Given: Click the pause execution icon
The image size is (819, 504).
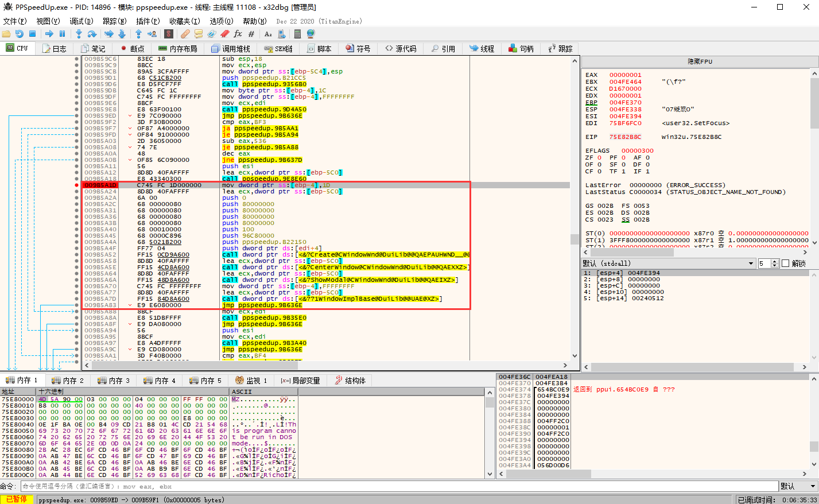Looking at the screenshot, I should [x=63, y=34].
